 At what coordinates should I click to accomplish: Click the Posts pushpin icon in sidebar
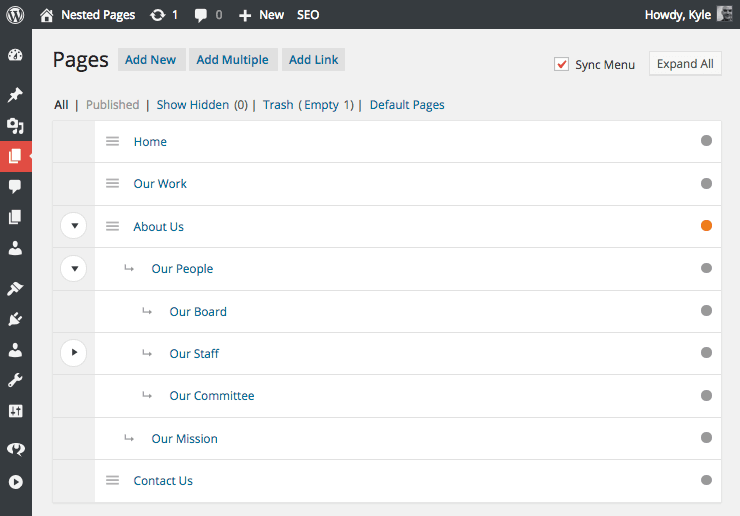15,96
